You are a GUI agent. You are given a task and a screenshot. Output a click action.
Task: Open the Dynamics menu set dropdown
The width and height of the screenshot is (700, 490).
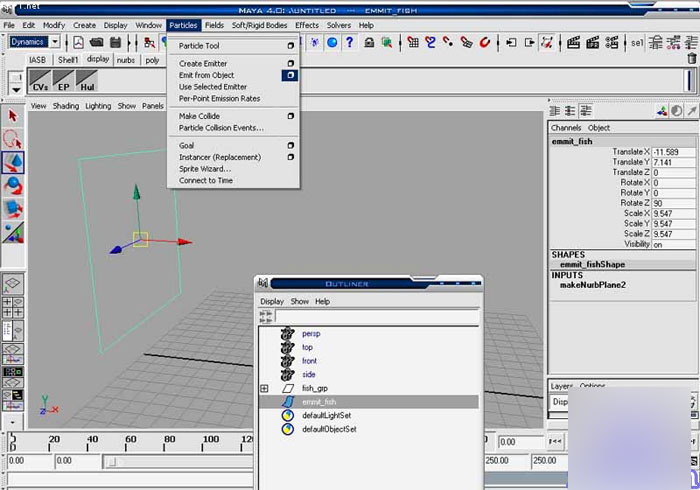[55, 42]
